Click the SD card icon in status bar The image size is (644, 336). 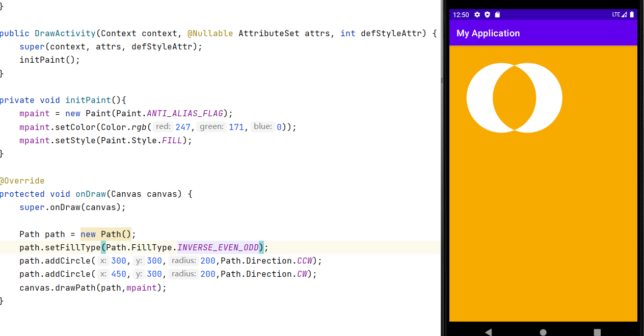point(497,15)
